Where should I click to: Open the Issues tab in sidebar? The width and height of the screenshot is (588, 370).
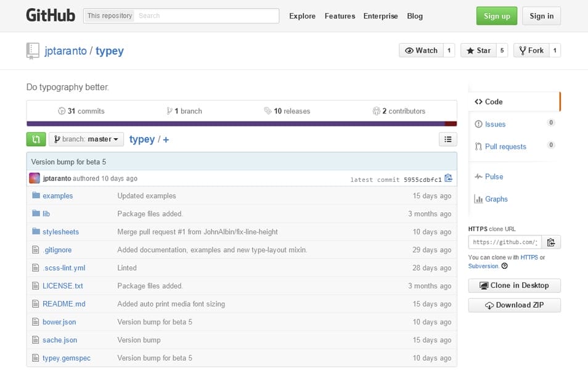coord(495,124)
